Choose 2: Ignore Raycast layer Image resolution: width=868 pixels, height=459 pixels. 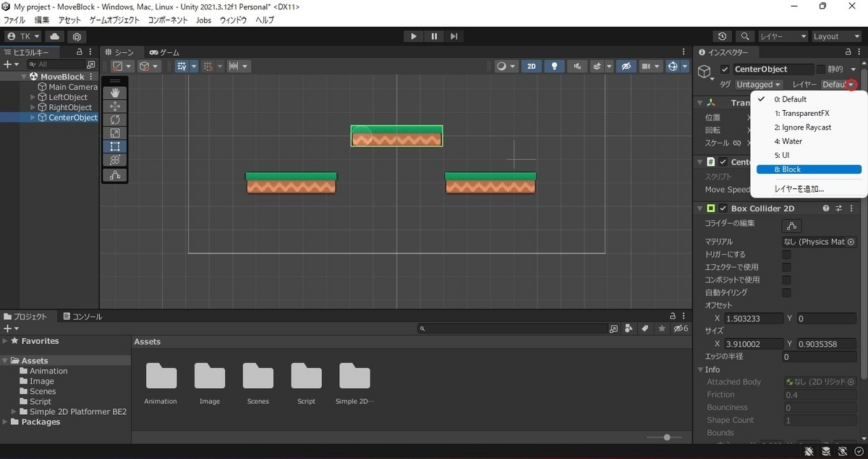point(809,127)
